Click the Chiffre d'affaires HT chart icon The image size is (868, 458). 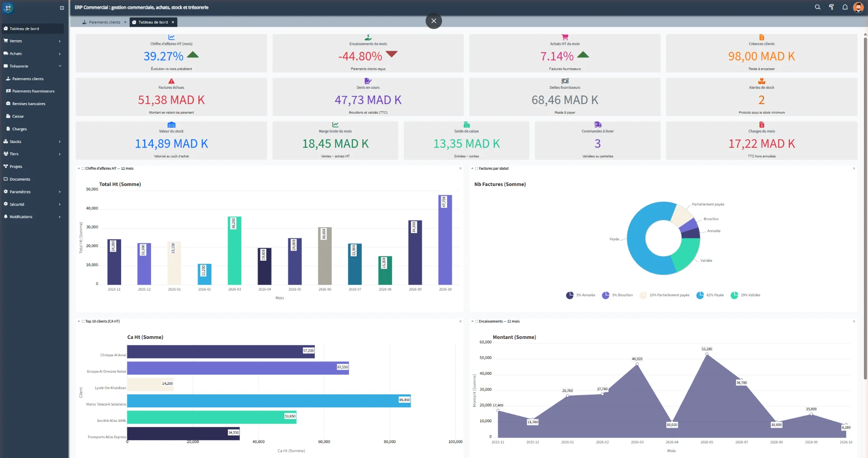pos(171,38)
